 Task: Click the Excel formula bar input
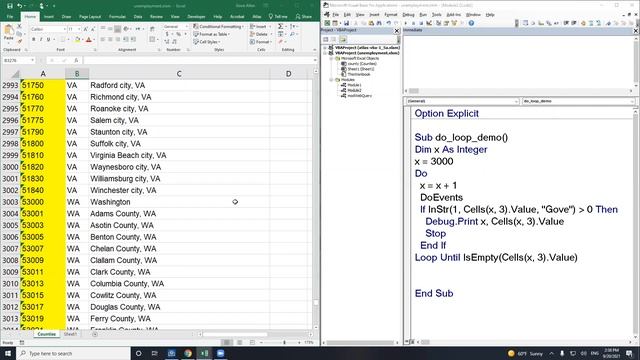click(200, 60)
